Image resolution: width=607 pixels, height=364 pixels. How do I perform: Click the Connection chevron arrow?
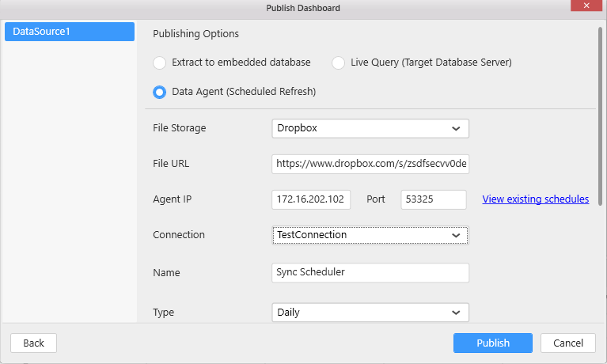[456, 235]
